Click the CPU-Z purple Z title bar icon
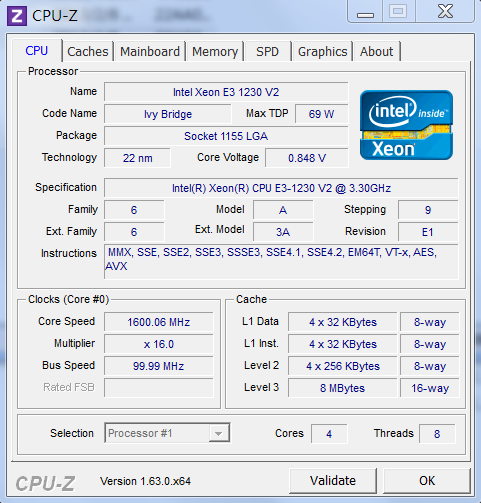481x503 pixels. click(17, 16)
